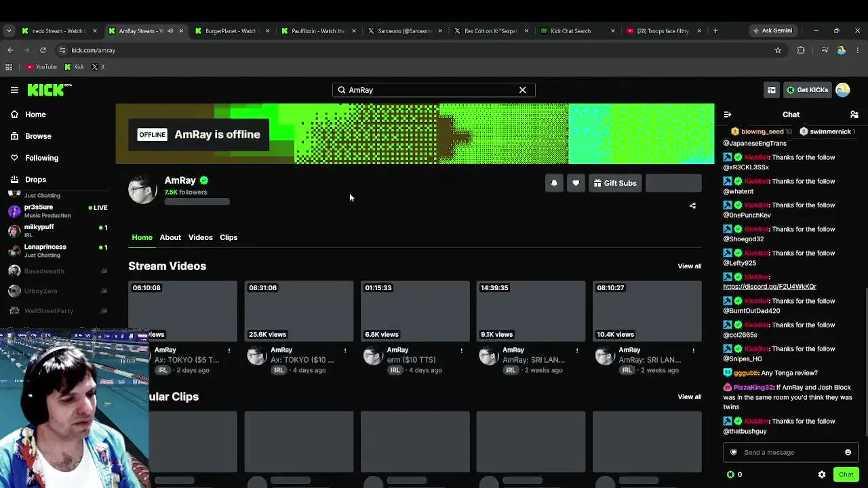Switch to the Videos tab

pos(200,237)
